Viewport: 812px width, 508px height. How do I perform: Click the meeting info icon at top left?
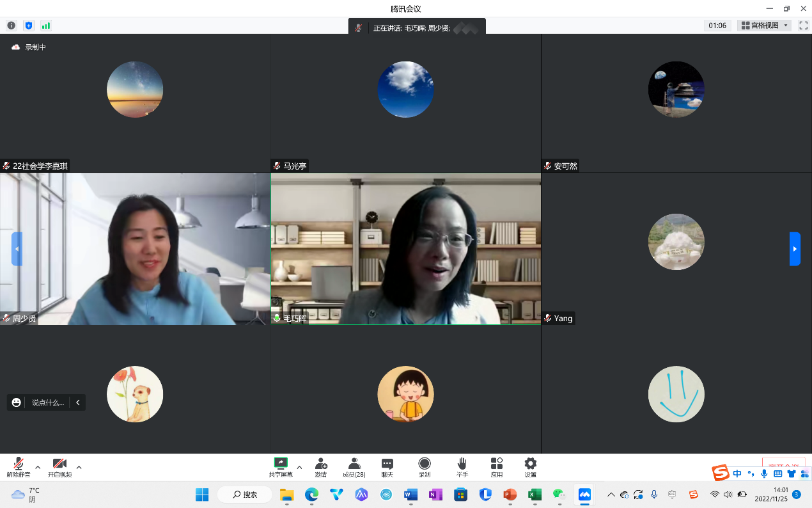coord(12,26)
